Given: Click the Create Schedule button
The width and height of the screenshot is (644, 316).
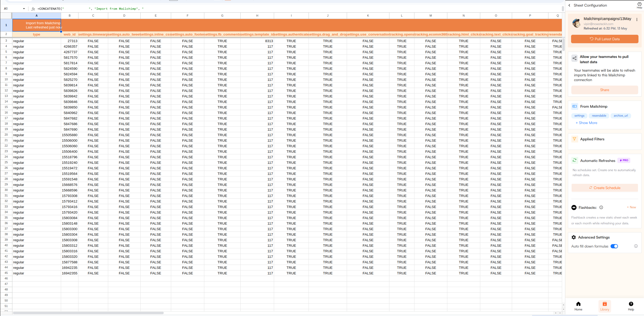Looking at the screenshot, I should tap(605, 188).
